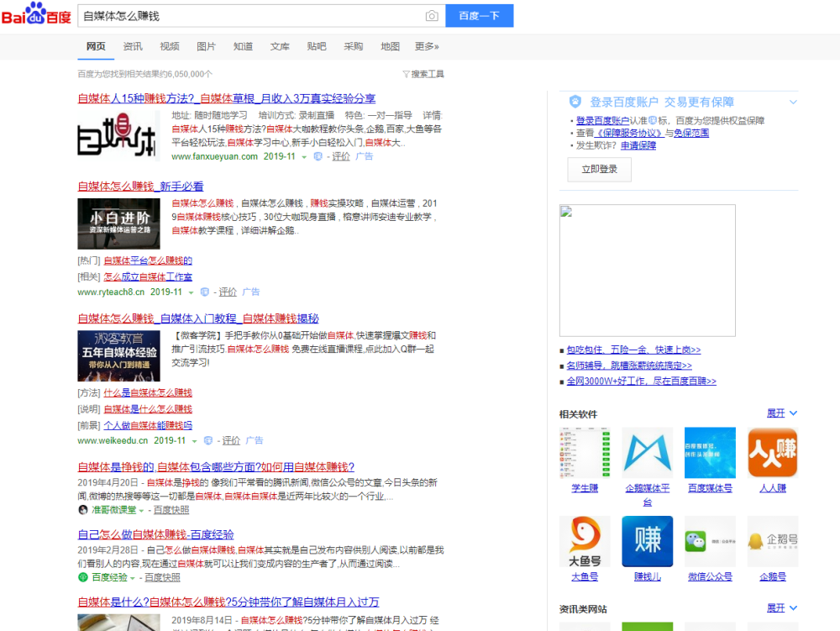840x631 pixels.
Task: Open 大鱼号 app icon
Action: click(585, 541)
